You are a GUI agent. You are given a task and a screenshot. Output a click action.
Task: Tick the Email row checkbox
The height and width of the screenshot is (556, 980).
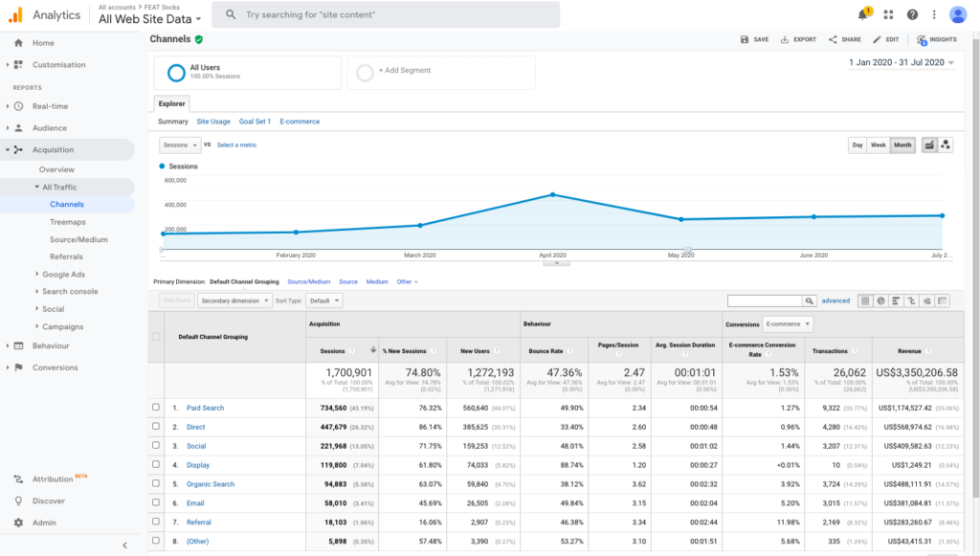coord(156,502)
